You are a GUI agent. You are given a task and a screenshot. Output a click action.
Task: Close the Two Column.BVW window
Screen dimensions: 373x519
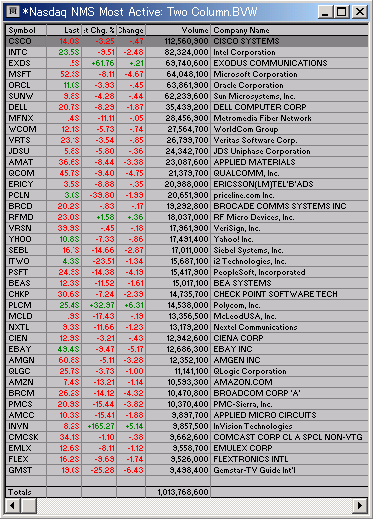pos(360,12)
